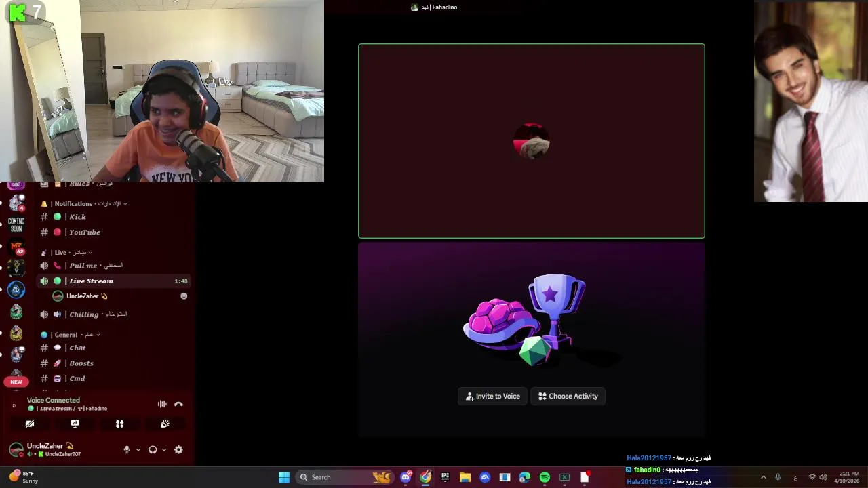
Task: Open the weather widget showing Sunny
Action: [24, 477]
